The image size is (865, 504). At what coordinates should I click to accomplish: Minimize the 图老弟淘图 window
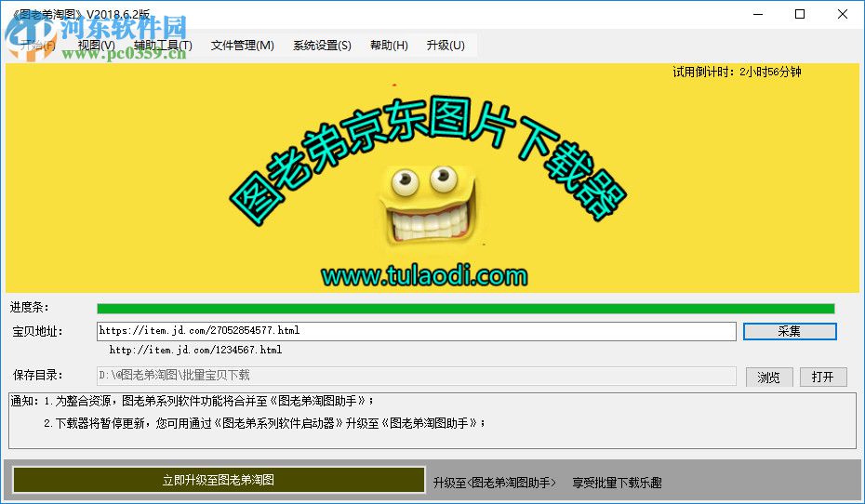tap(758, 14)
